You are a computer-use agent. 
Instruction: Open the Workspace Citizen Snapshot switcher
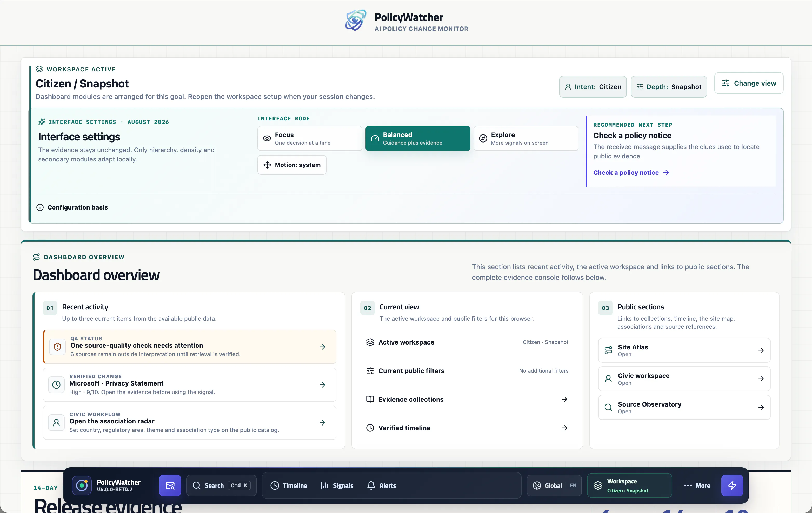tap(629, 485)
